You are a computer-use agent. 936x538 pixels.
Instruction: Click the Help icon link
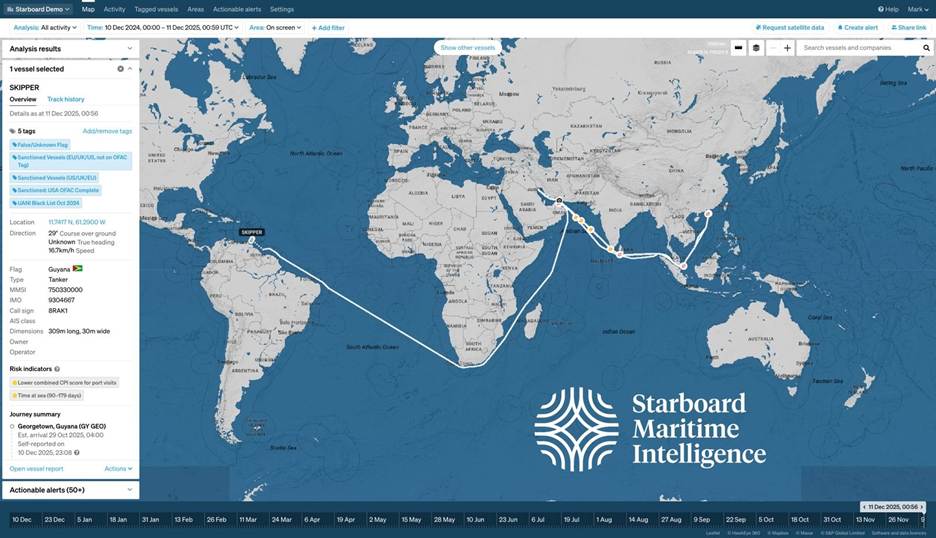888,10
